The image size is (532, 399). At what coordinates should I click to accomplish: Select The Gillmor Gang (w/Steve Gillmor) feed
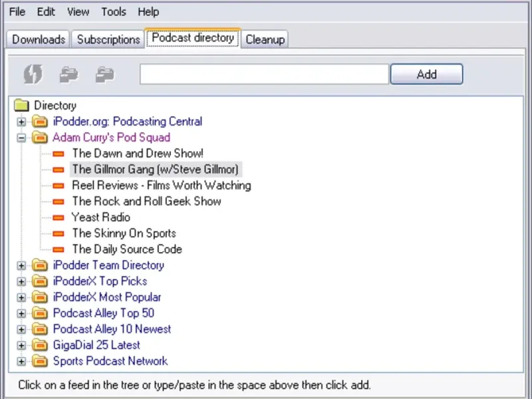tap(156, 170)
